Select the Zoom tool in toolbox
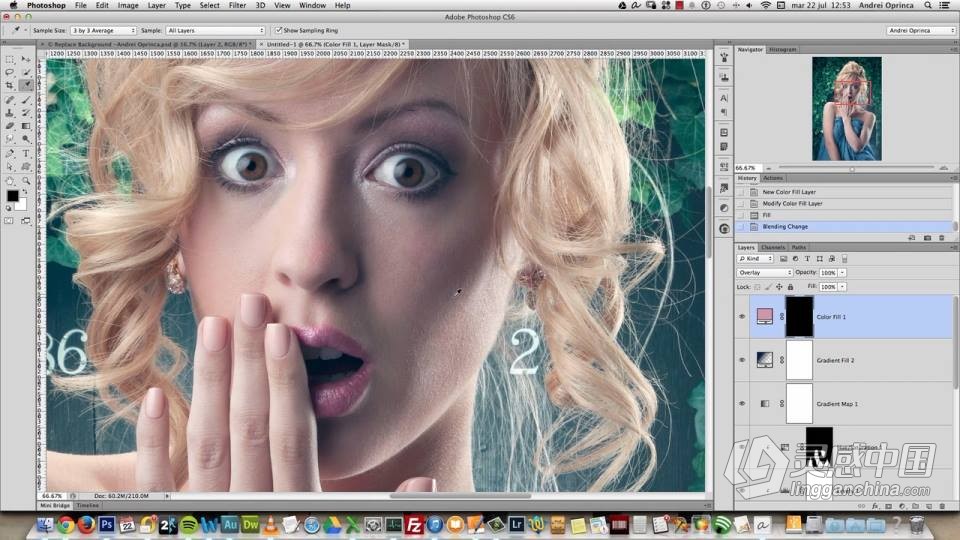Viewport: 960px width, 540px height. tap(26, 181)
